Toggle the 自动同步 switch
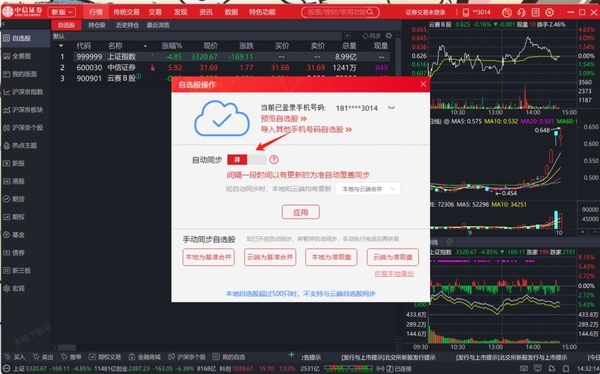The height and width of the screenshot is (374, 600). 246,160
